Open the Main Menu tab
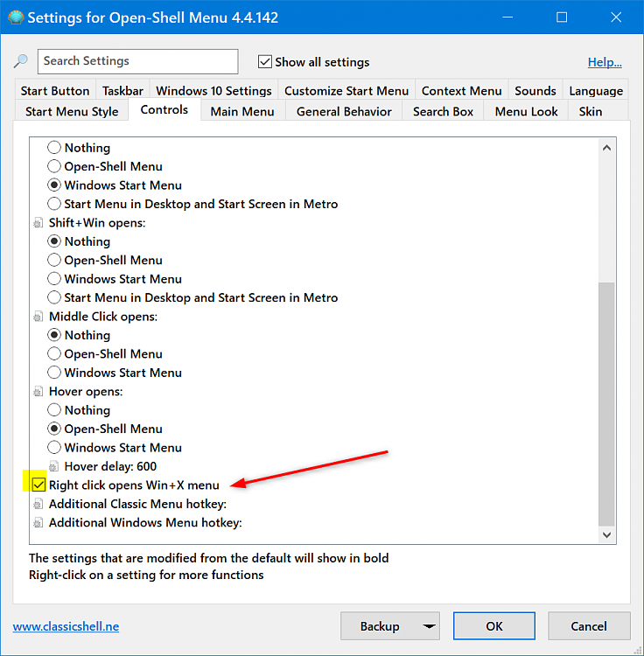Viewport: 644px width, 656px height. tap(242, 111)
